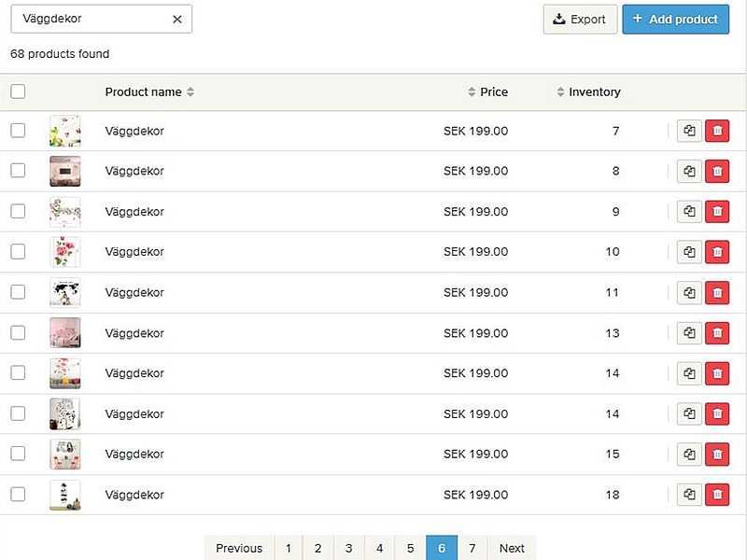Delete the product with inventory 18
The height and width of the screenshot is (560, 747).
click(x=717, y=495)
